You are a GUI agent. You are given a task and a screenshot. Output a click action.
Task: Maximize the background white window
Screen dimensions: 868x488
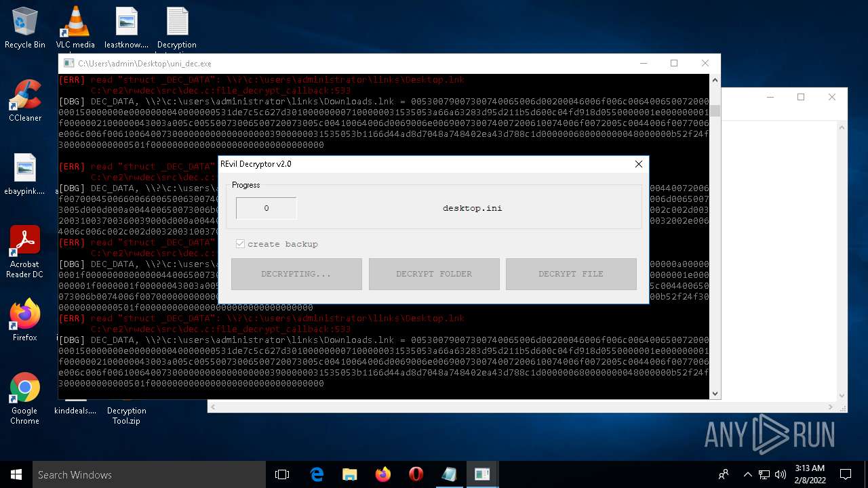tap(801, 97)
